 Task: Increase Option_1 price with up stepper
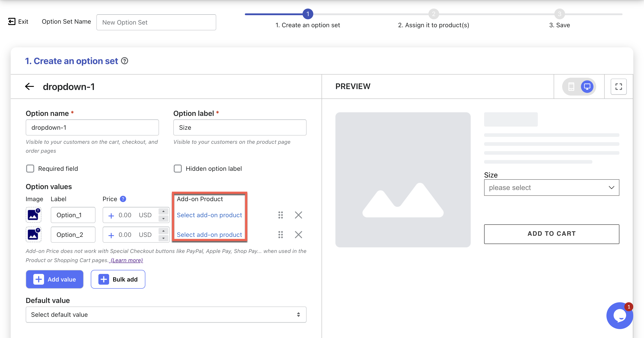(x=163, y=211)
